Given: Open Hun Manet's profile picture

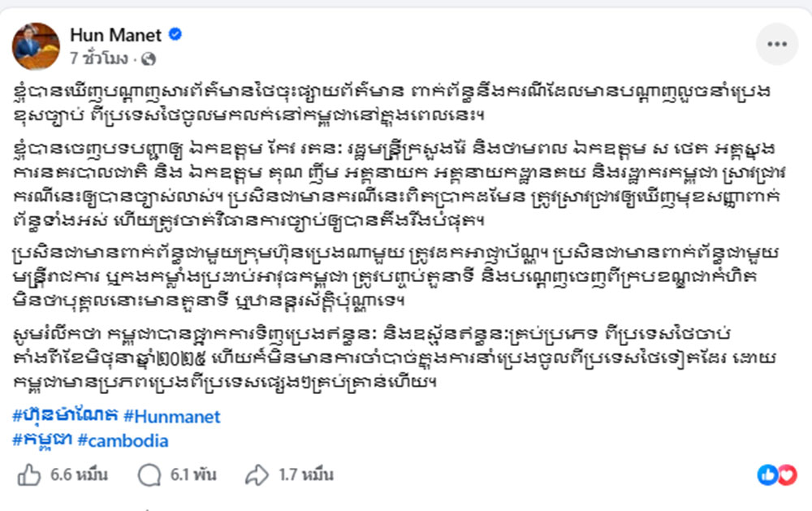Looking at the screenshot, I should point(36,46).
